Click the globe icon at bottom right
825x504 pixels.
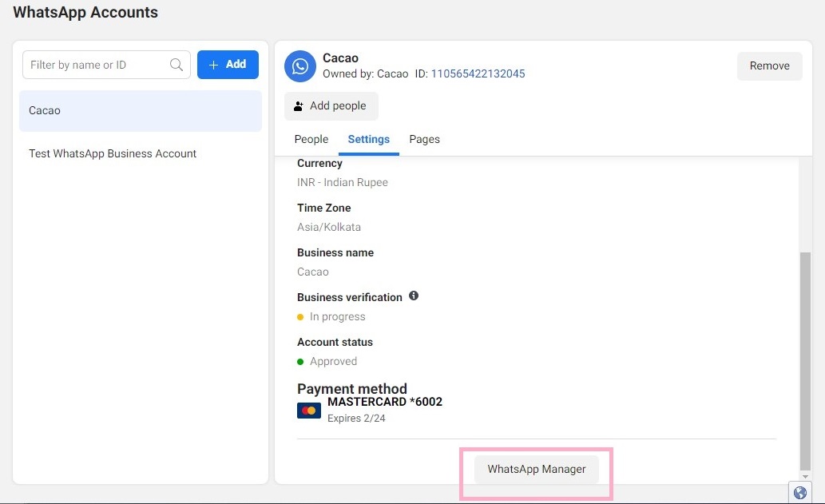[x=800, y=493]
